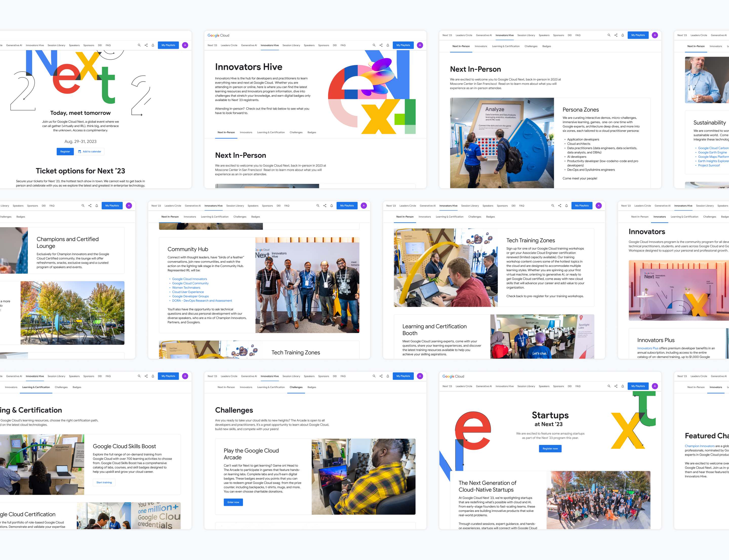This screenshot has height=560, width=729.
Task: Open profile avatar on Tech Training Zones page
Action: 599,206
